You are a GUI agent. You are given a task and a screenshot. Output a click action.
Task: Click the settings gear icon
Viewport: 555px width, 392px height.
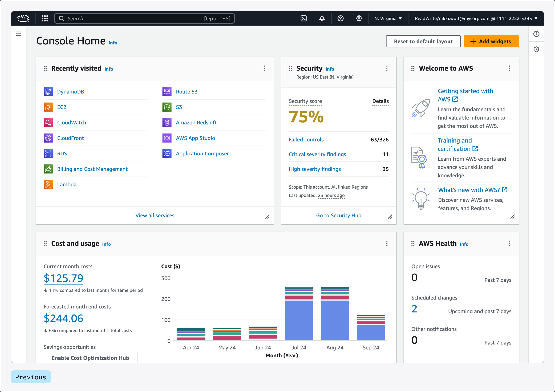tap(359, 18)
